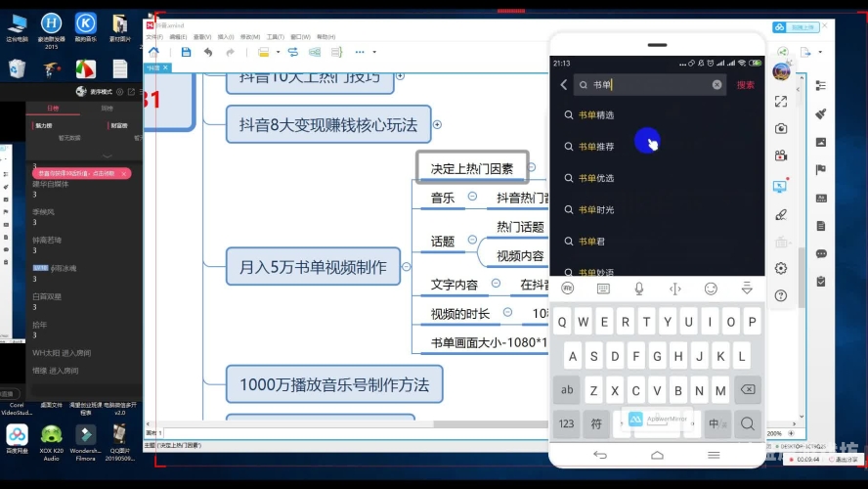Open the 文件(F) menu
Screen dimensions: 868x489
click(x=154, y=37)
